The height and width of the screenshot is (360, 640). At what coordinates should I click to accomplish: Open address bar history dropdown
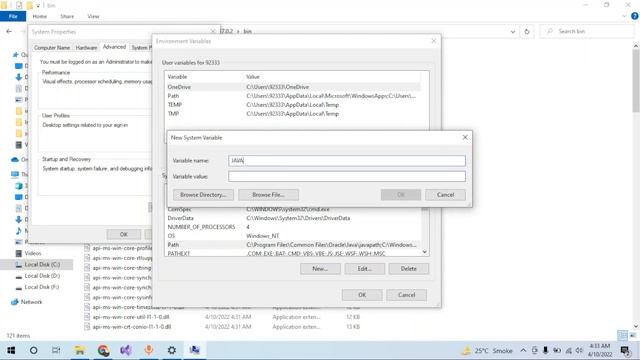point(513,31)
